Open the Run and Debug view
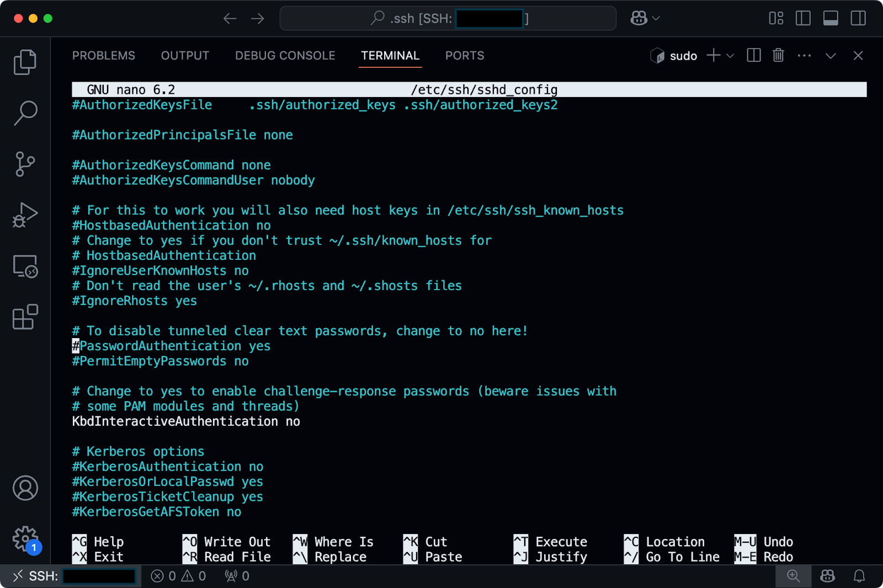Screen dimensions: 883x588 [25, 215]
